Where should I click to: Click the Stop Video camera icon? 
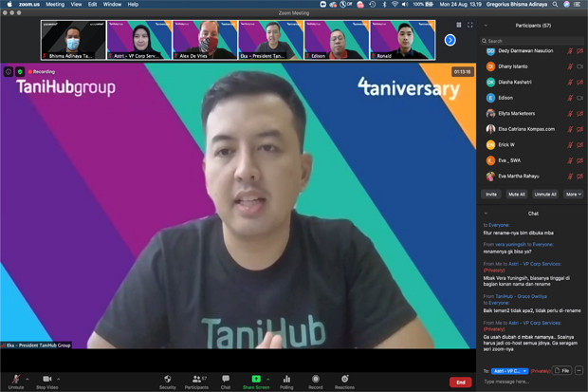tap(46, 379)
